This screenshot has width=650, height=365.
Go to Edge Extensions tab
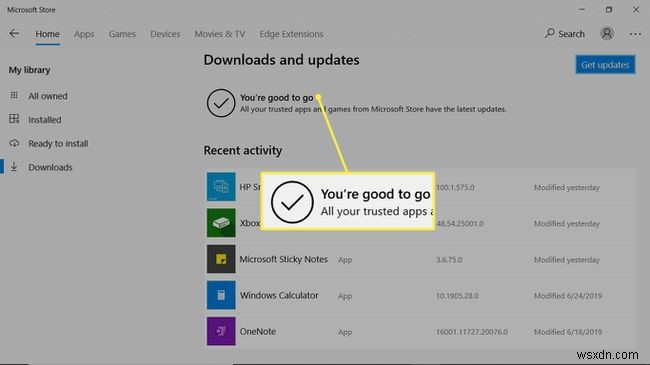pos(291,34)
